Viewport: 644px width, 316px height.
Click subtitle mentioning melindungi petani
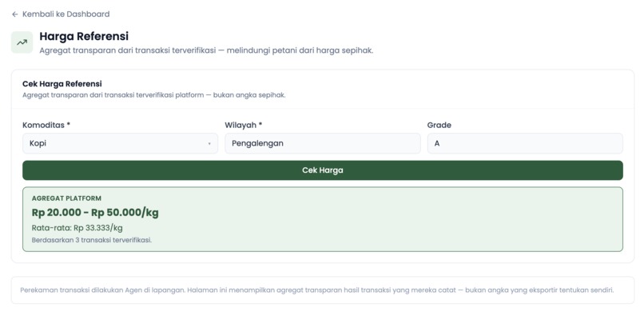tap(206, 51)
